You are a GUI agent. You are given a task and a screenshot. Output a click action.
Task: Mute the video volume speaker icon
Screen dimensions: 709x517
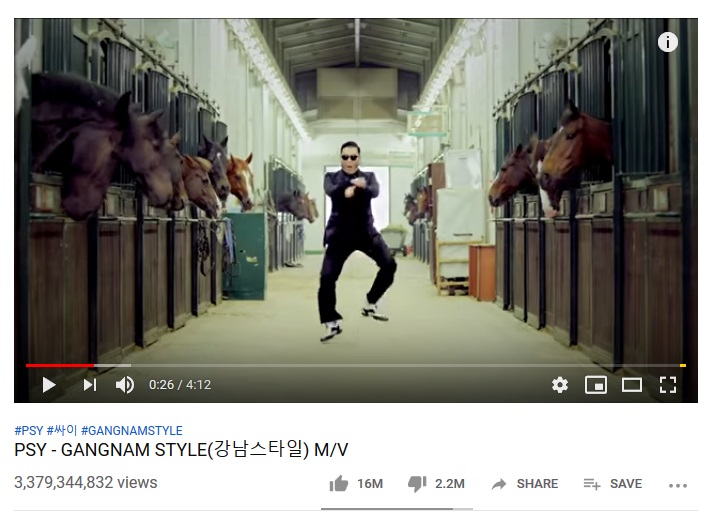[x=124, y=385]
